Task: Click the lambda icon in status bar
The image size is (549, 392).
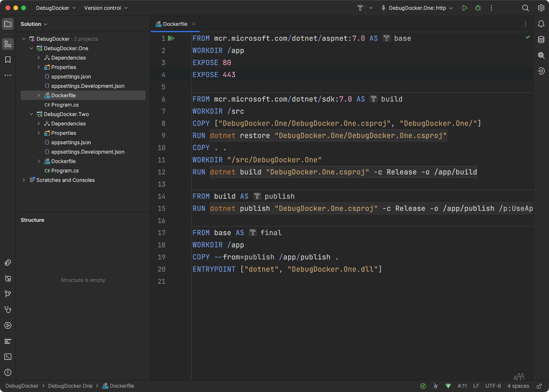Action: 435,386
